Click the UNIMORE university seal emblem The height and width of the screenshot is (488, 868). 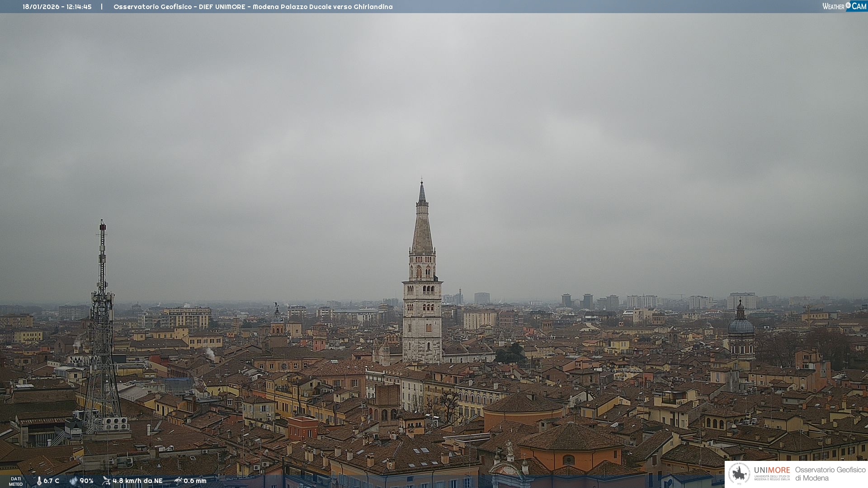coord(739,474)
